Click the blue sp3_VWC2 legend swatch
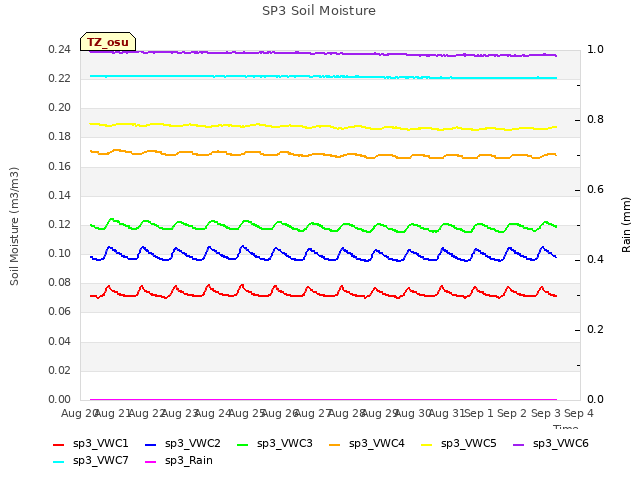 [151, 444]
